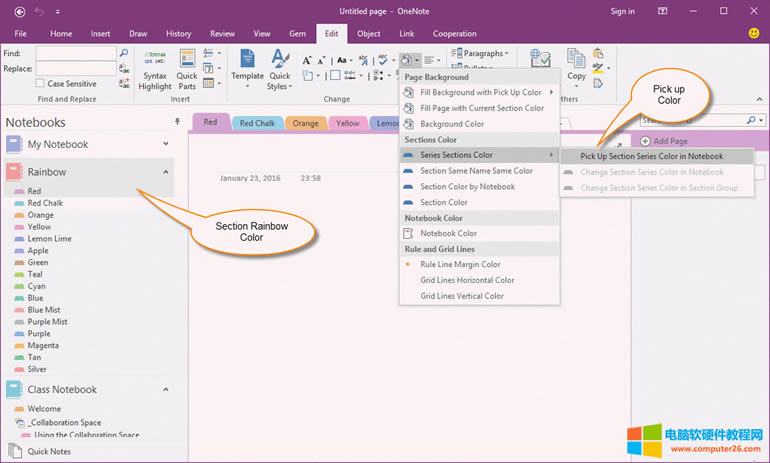Screen dimensions: 770x463
Task: Choose Pick Up Section Series Color in Notebook
Action: coord(651,156)
